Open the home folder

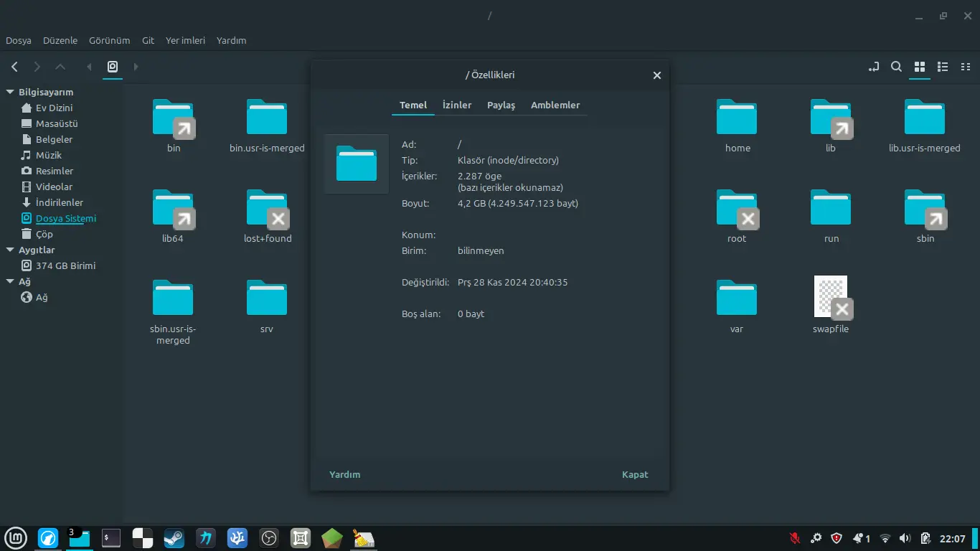coord(738,126)
